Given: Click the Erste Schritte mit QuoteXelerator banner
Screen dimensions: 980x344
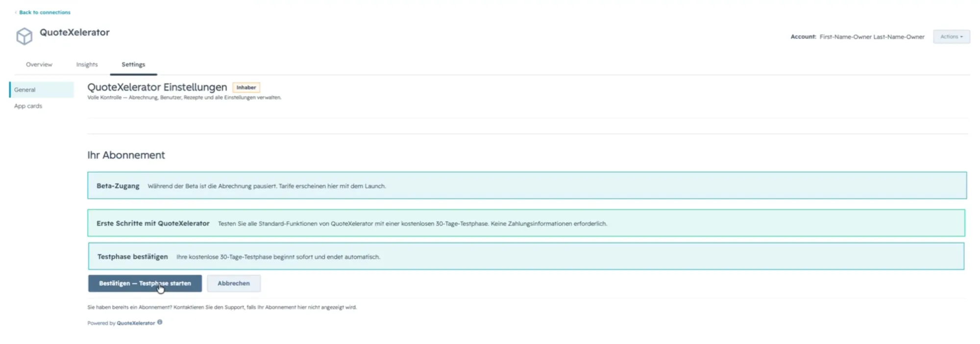Looking at the screenshot, I should [x=526, y=223].
